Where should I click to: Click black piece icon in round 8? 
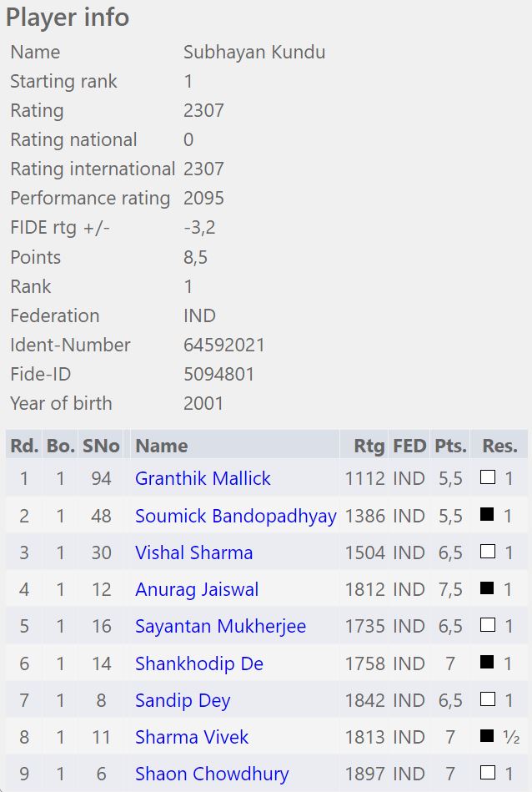click(x=488, y=737)
